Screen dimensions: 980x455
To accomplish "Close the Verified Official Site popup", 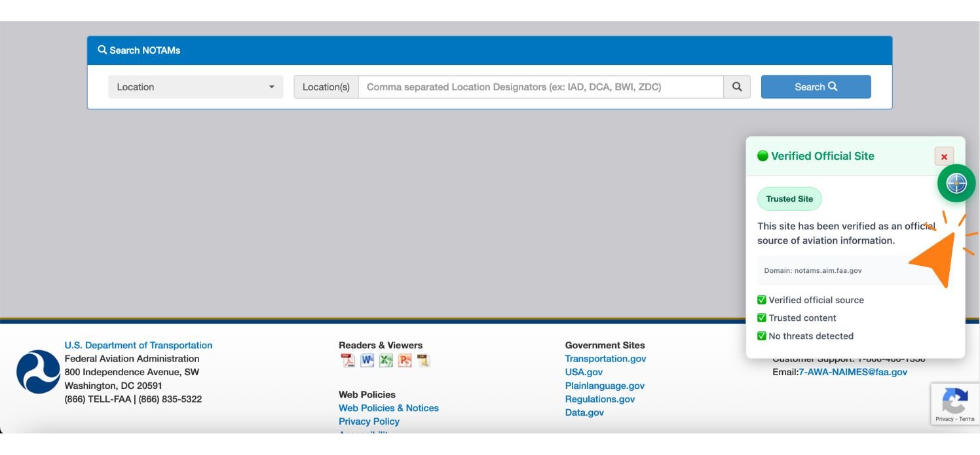I will [943, 156].
